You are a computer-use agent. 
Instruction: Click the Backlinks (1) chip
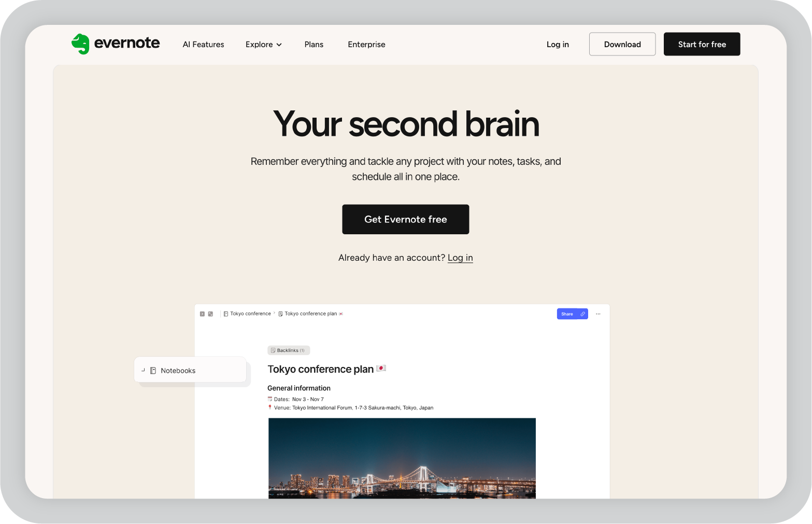(289, 350)
